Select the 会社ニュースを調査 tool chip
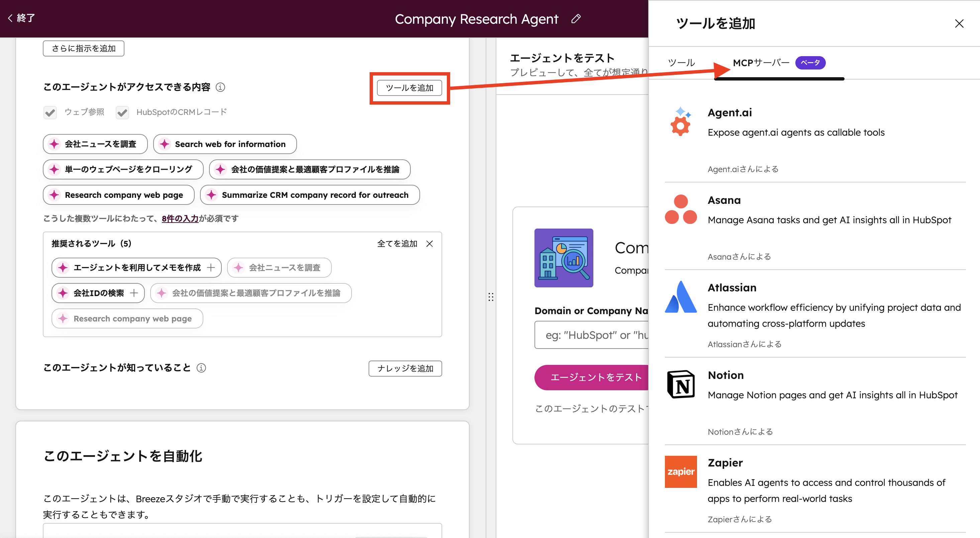This screenshot has height=538, width=980. tap(95, 144)
